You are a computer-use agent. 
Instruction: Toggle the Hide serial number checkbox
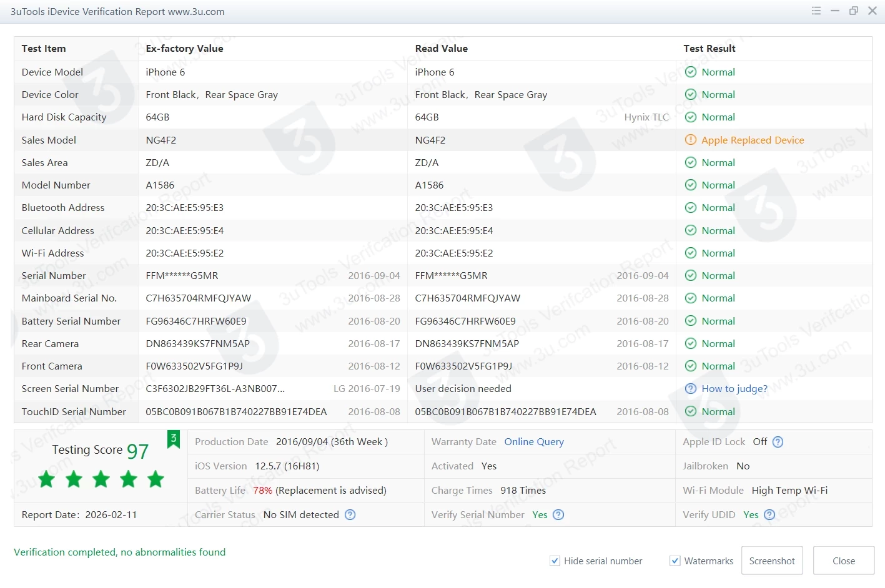(x=555, y=561)
